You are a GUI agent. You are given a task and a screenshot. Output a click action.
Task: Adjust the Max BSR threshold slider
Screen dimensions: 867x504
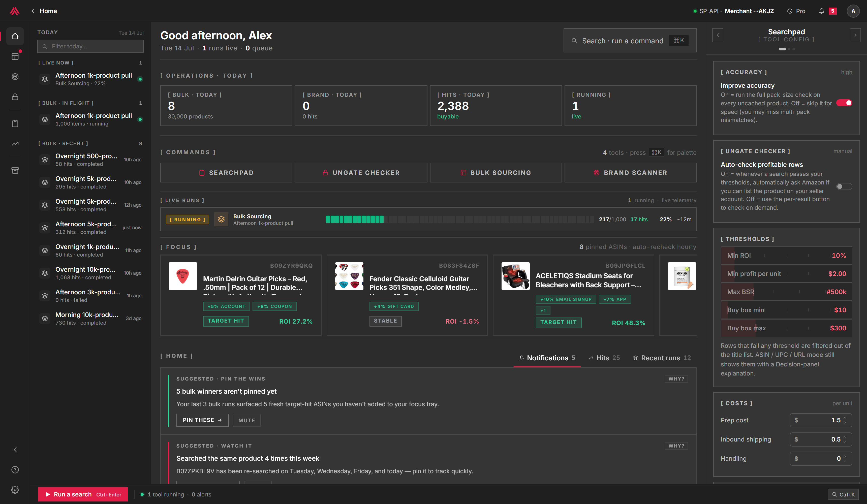[x=787, y=292]
